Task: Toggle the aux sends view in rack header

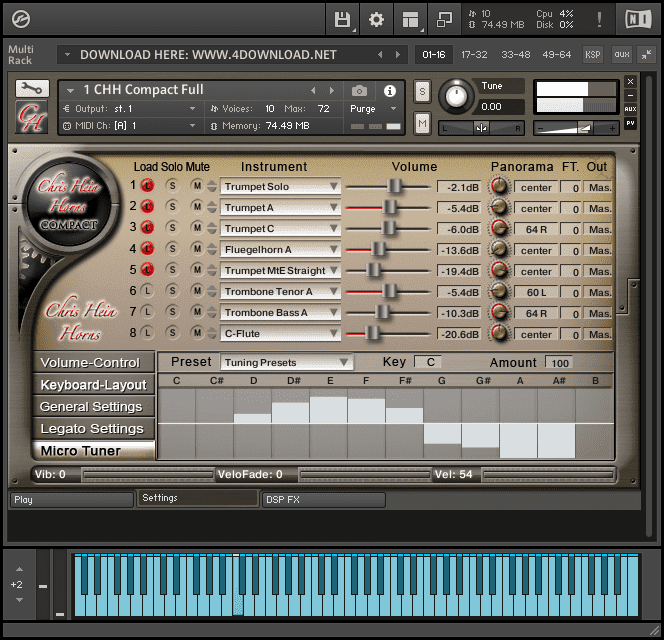Action: click(622, 55)
